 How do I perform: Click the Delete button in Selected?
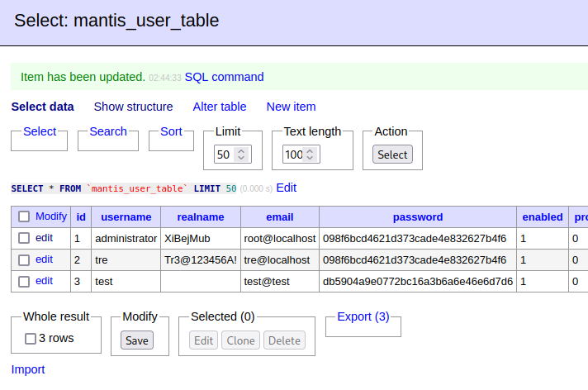click(284, 340)
